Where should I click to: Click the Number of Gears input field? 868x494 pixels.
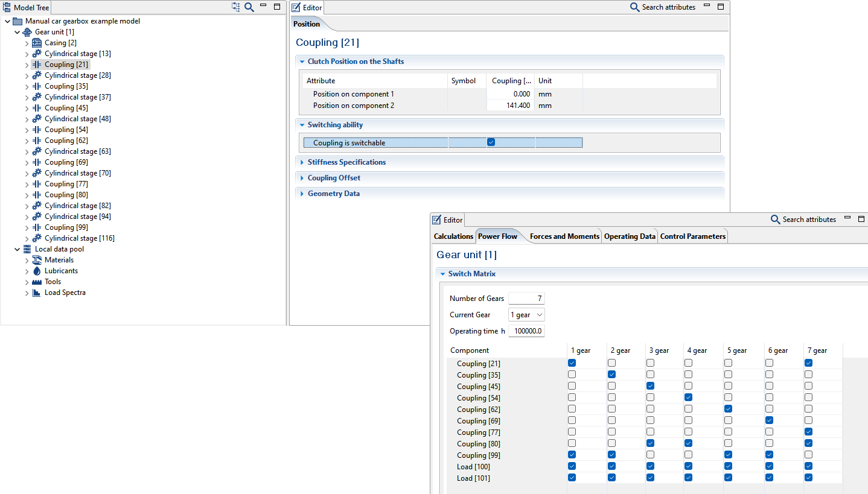526,299
